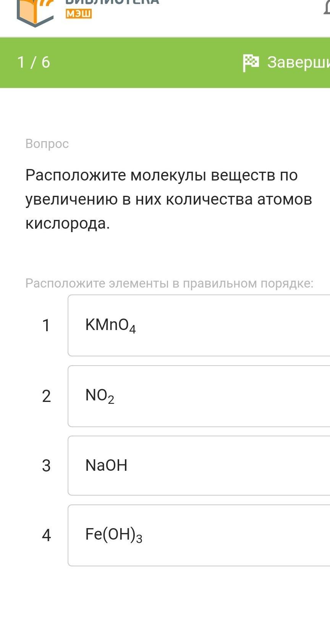Image resolution: width=330 pixels, height=644 pixels.
Task: Click the БИБЛИОТЕКА header title
Action: click(x=113, y=2)
